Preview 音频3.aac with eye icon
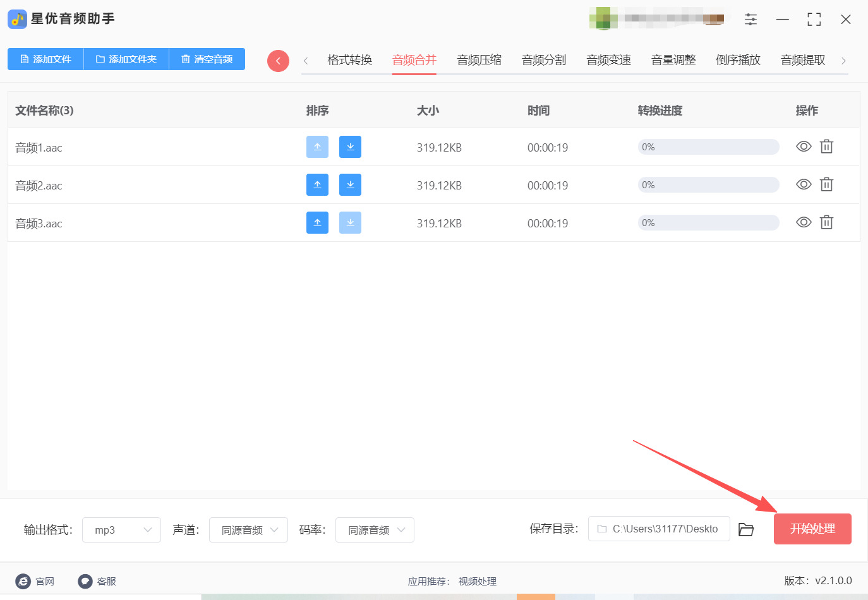Viewport: 868px width, 600px height. click(804, 222)
